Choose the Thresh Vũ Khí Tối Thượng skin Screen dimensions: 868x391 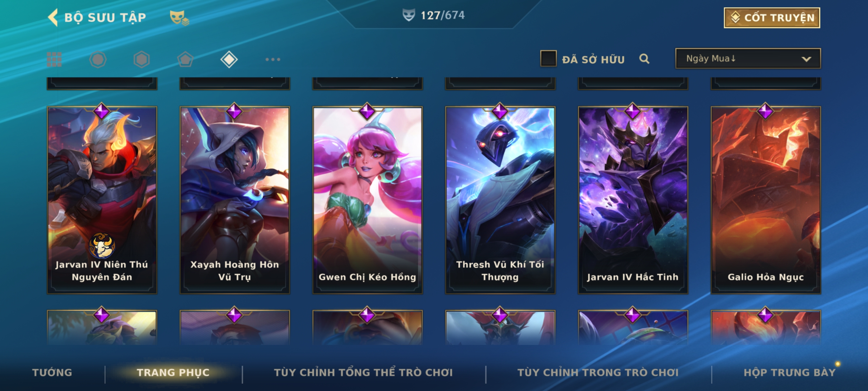[500, 200]
